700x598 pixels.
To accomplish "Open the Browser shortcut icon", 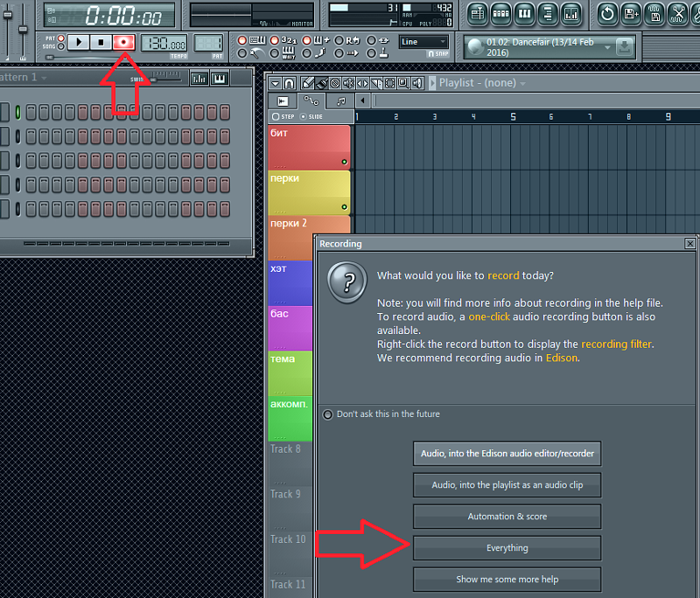I will (548, 14).
